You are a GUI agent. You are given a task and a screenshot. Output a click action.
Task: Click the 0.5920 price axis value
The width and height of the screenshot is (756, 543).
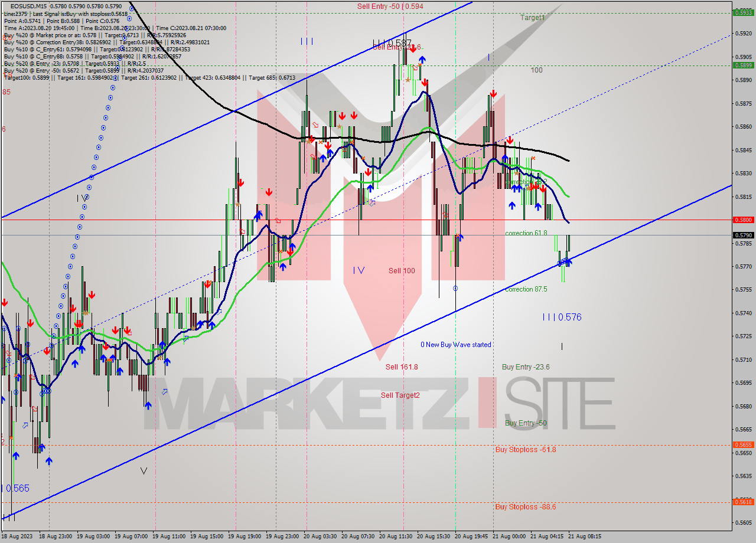[x=743, y=34]
